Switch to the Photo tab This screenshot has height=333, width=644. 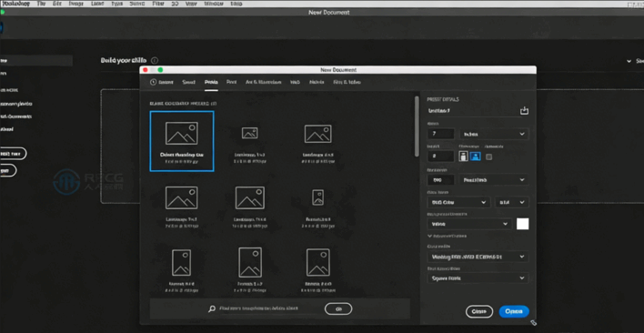point(211,82)
